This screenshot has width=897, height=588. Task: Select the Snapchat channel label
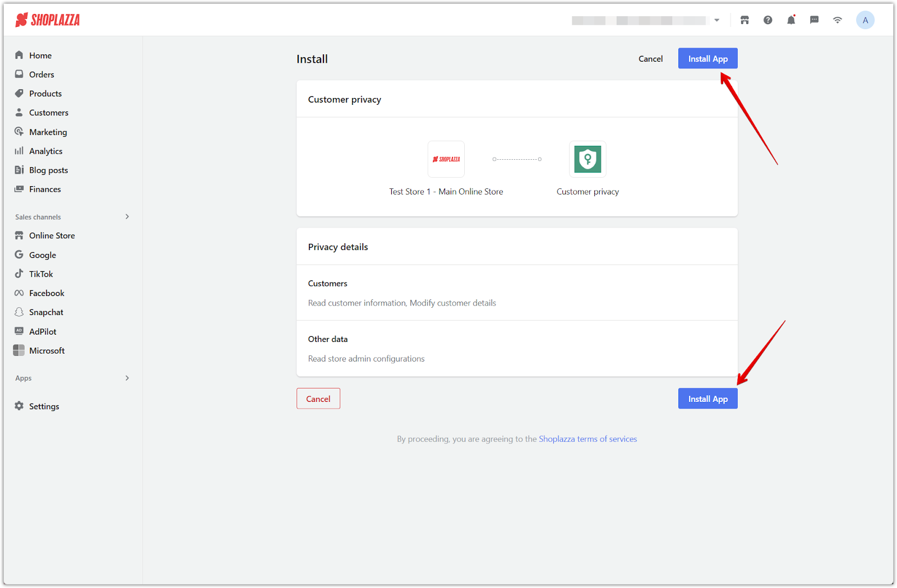pyautogui.click(x=46, y=312)
